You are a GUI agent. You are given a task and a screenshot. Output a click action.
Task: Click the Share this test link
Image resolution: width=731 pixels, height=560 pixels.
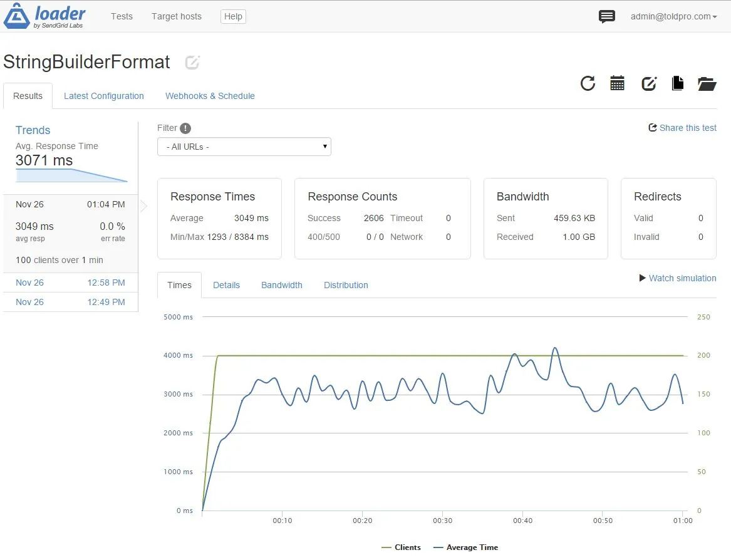coord(682,128)
